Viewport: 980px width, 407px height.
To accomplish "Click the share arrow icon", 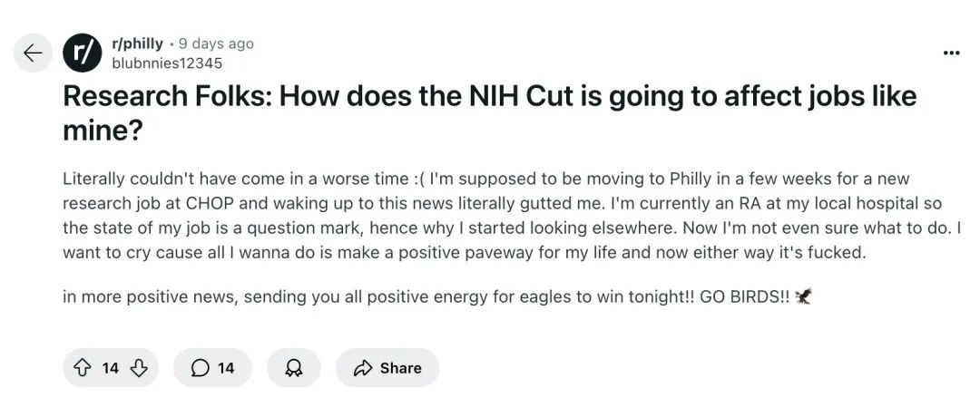I will click(362, 368).
